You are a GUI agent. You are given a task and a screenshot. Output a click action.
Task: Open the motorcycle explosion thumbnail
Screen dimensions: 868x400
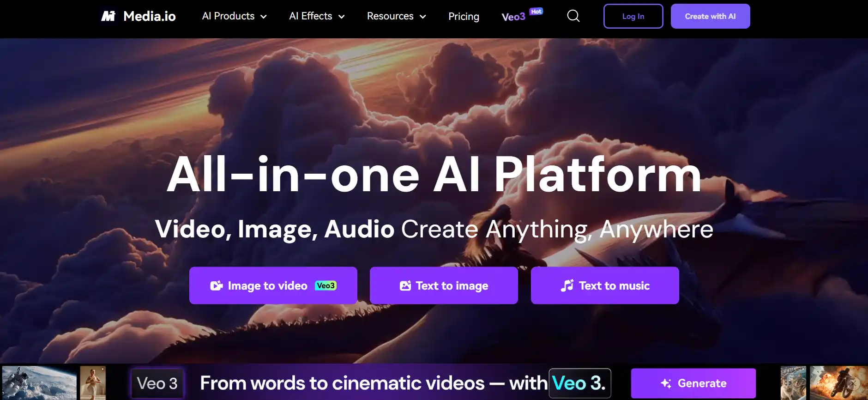(839, 383)
